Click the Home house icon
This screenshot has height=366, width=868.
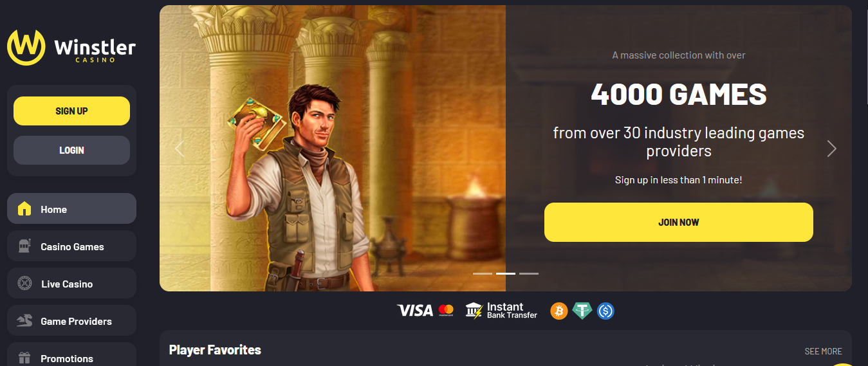pyautogui.click(x=24, y=209)
